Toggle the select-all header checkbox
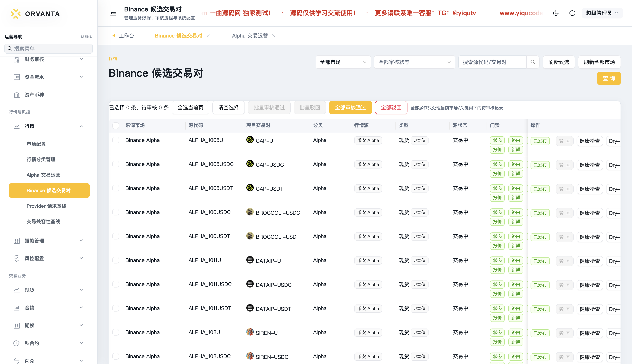The width and height of the screenshot is (632, 364). point(115,125)
